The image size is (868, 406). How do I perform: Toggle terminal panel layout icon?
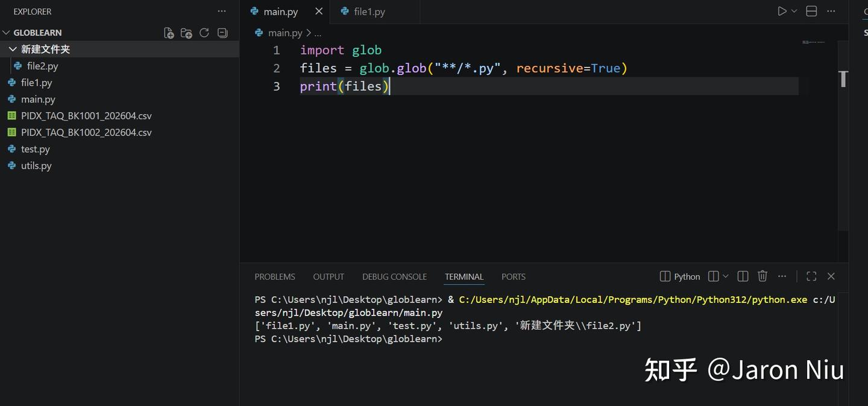tap(743, 276)
